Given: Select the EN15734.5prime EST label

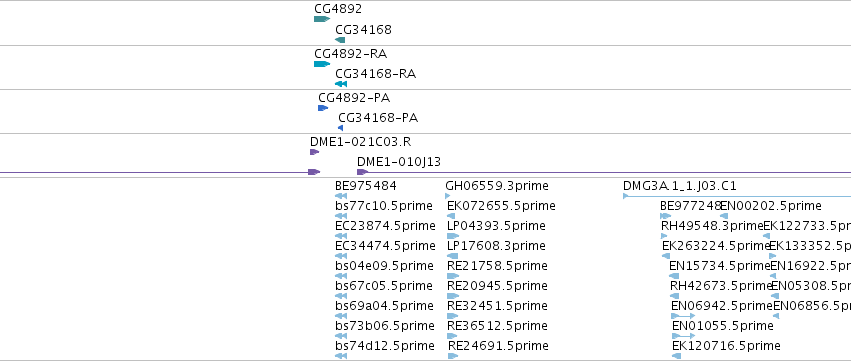Looking at the screenshot, I should click(x=720, y=266).
